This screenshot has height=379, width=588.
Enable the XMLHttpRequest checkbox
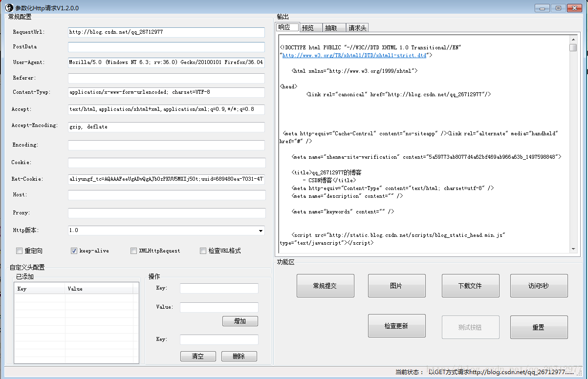click(x=133, y=251)
